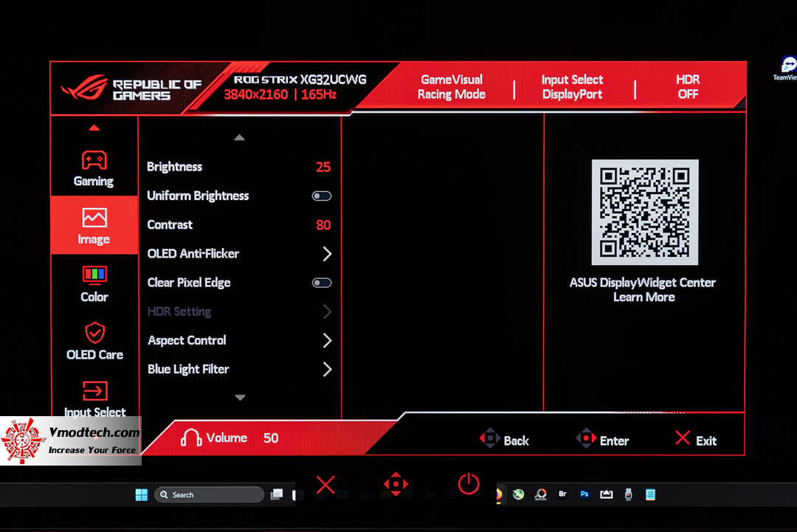Click the taskbar Search box

pyautogui.click(x=209, y=495)
